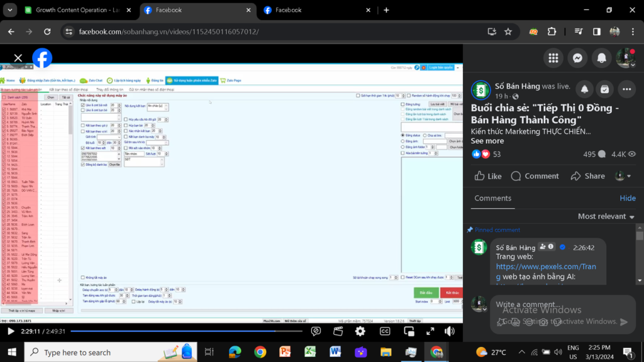Screen dimensions: 644x362
Task: Send the comment with the arrow icon
Action: click(x=624, y=322)
